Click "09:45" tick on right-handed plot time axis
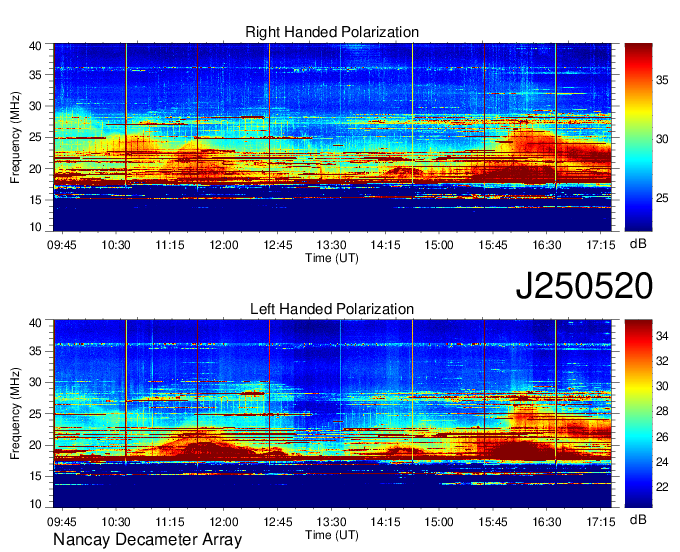680x552 pixels. click(62, 245)
